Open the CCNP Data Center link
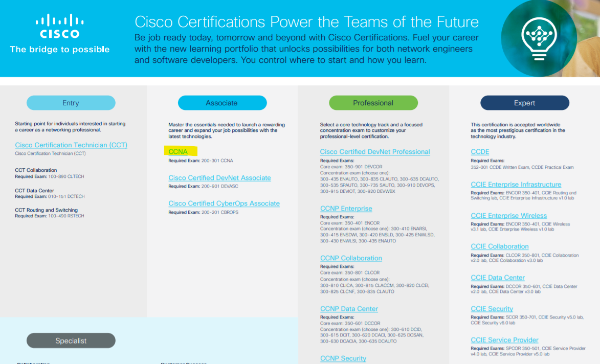 coord(349,309)
